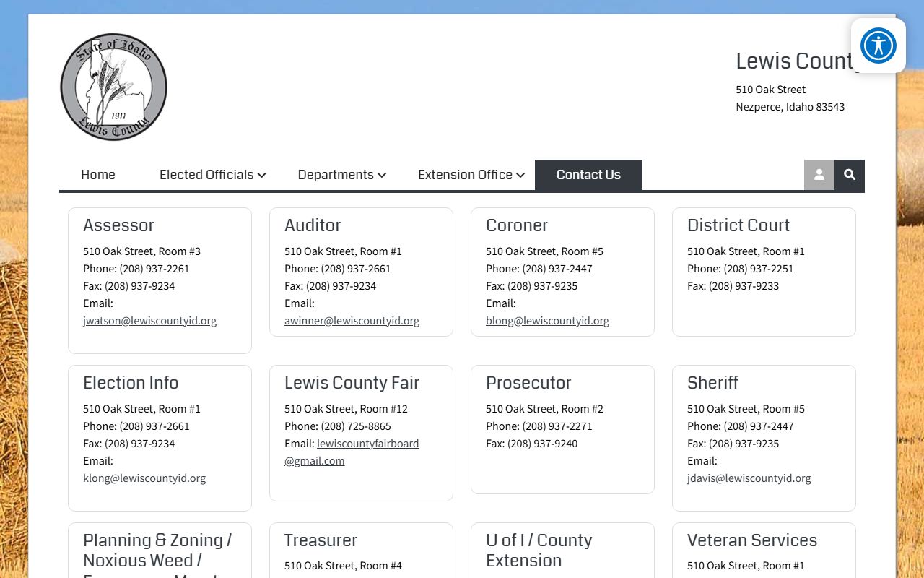The width and height of the screenshot is (924, 578).
Task: Click the Planning & Zoning heading
Action: pyautogui.click(x=157, y=554)
